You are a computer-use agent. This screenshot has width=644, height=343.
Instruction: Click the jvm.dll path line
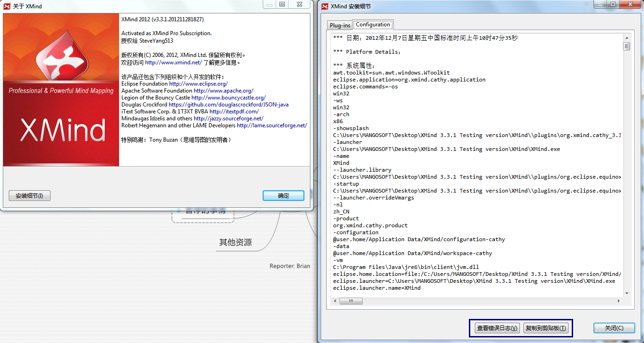tap(406, 267)
